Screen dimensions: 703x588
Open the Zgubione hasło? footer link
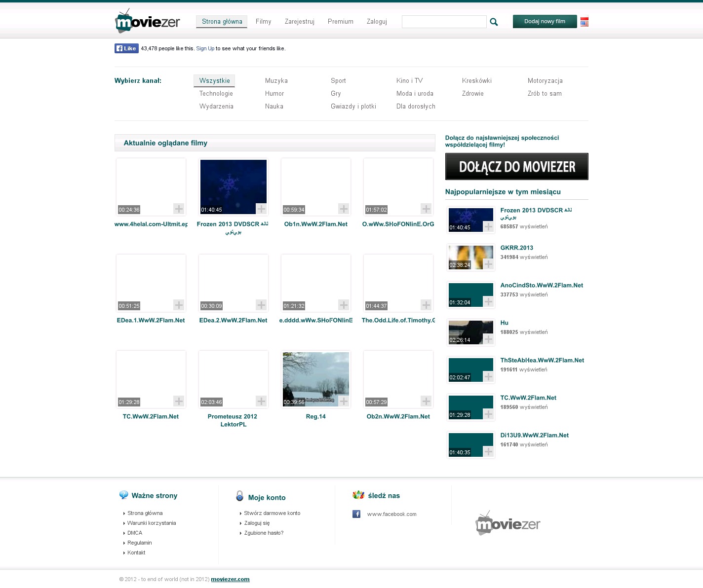264,533
